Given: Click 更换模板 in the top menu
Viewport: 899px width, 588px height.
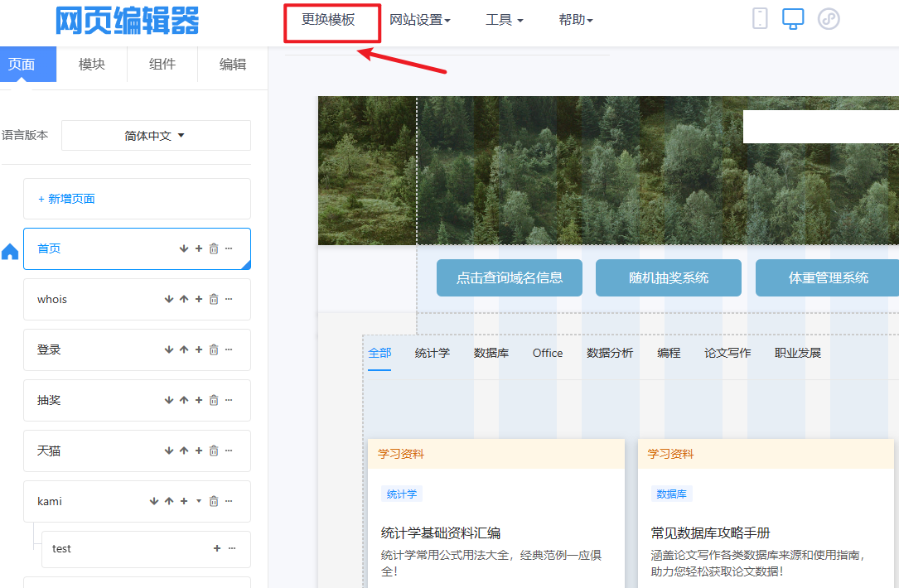Looking at the screenshot, I should pos(329,20).
